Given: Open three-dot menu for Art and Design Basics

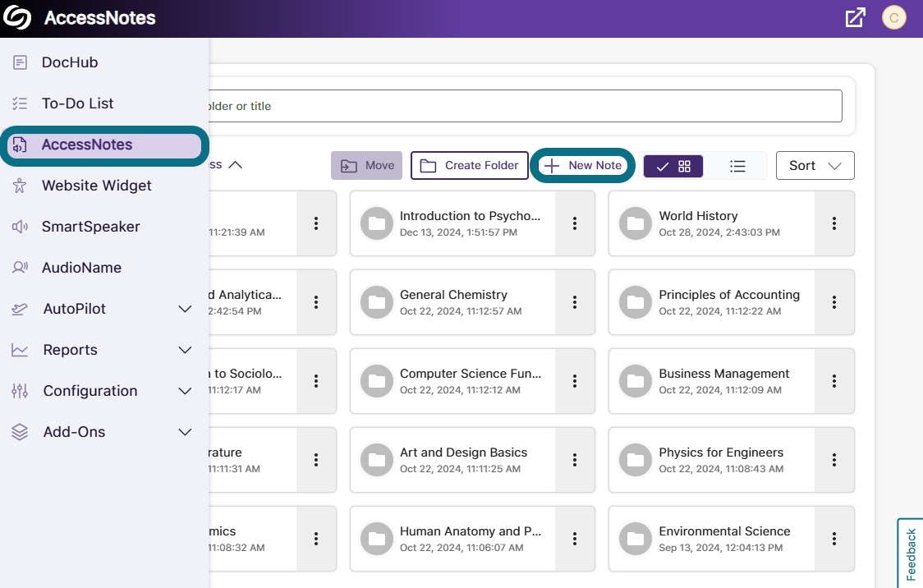Looking at the screenshot, I should [575, 460].
